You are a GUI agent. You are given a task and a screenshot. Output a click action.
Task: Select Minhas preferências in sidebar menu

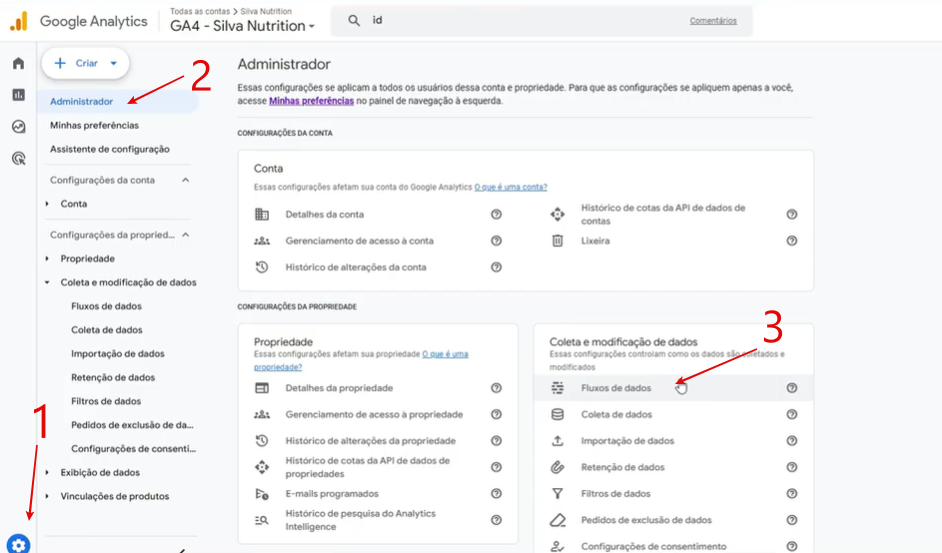[94, 125]
